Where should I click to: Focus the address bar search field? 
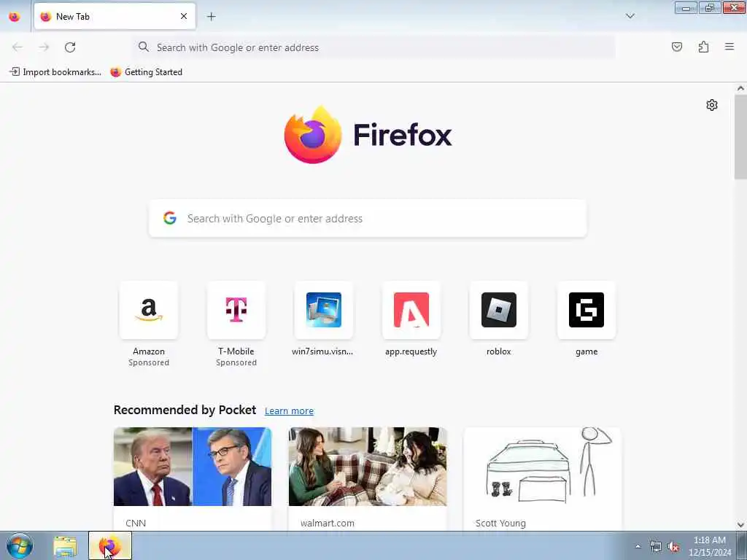coord(373,47)
